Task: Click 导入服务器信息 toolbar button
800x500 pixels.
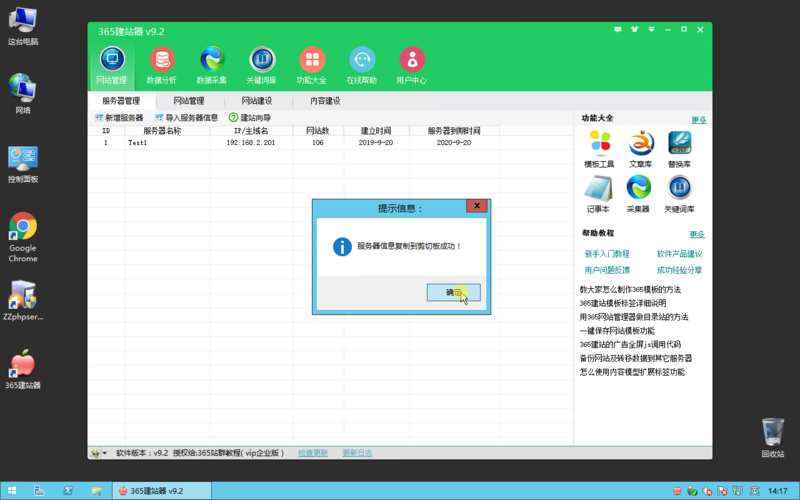Action: [x=187, y=118]
